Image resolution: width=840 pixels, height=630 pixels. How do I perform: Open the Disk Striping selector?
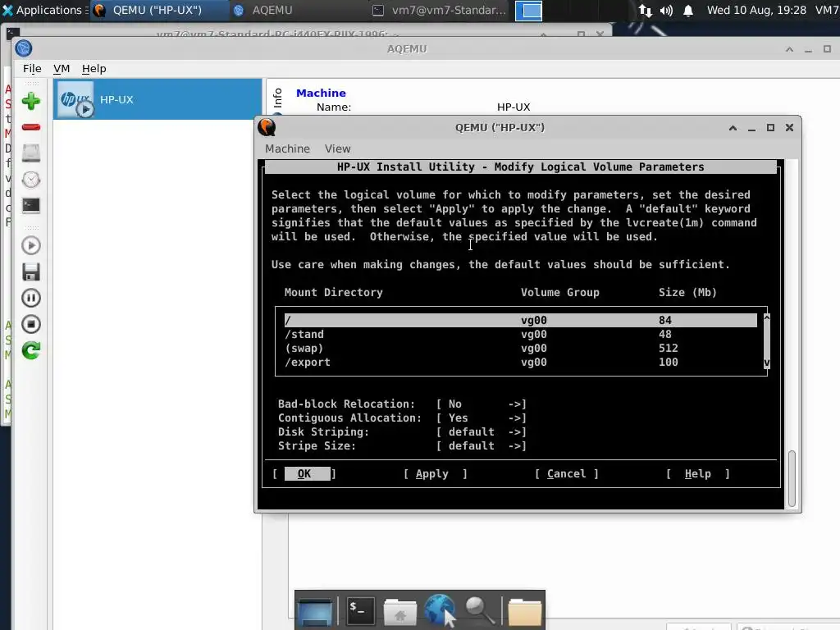coord(481,431)
